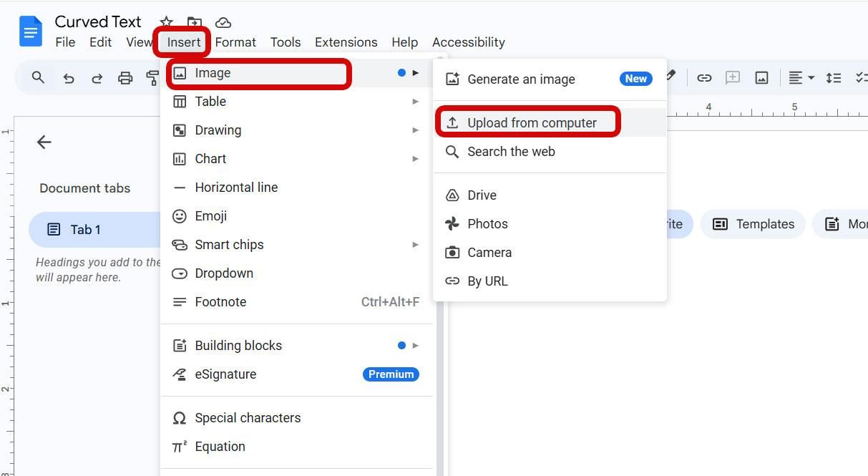The image size is (868, 476).
Task: Click the Search document icon
Action: (x=36, y=77)
